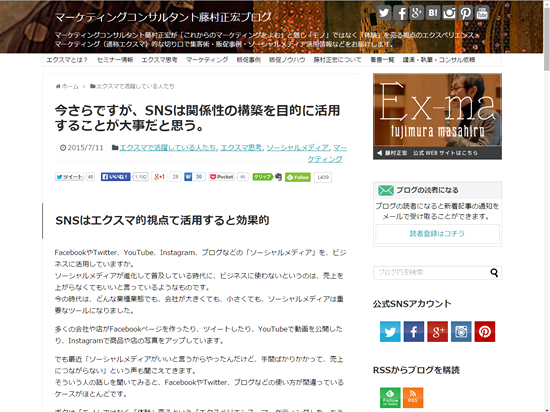The height and width of the screenshot is (412, 550).
Task: Open the Hatena B! header icon
Action: tap(433, 13)
